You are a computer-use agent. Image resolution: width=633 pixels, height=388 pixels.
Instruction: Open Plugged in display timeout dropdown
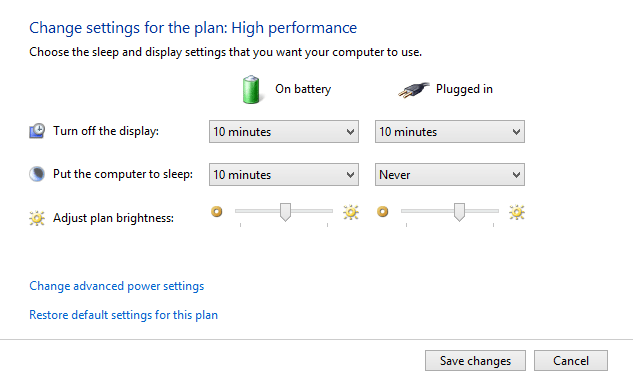tap(450, 132)
